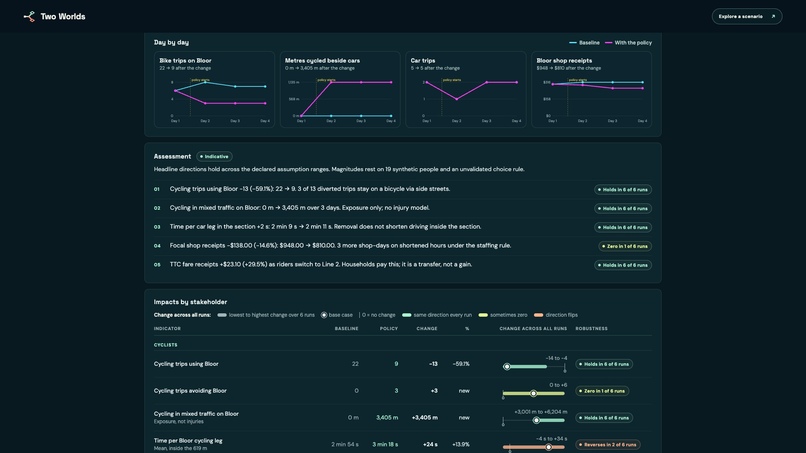
Task: Click the -14 to -4 range label
Action: (x=556, y=358)
